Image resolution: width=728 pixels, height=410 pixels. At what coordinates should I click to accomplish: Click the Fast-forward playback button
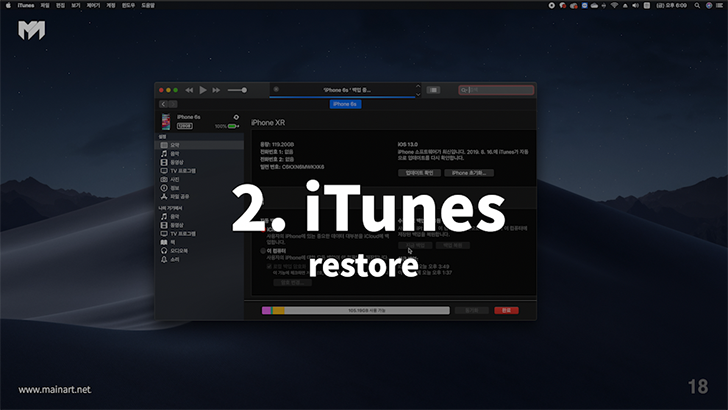click(216, 90)
